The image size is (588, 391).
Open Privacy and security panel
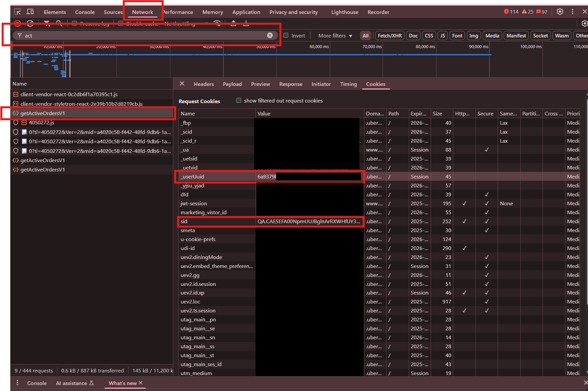click(x=294, y=12)
